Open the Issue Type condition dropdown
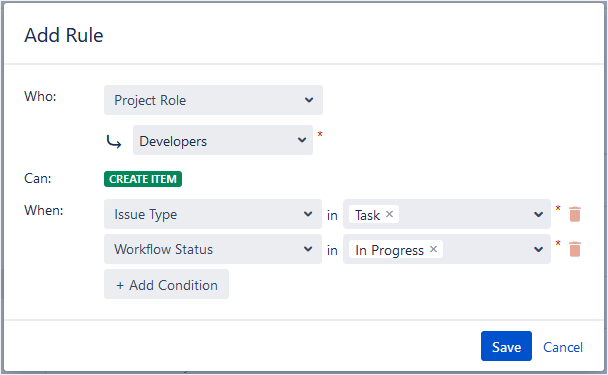This screenshot has height=375, width=608. pos(213,214)
